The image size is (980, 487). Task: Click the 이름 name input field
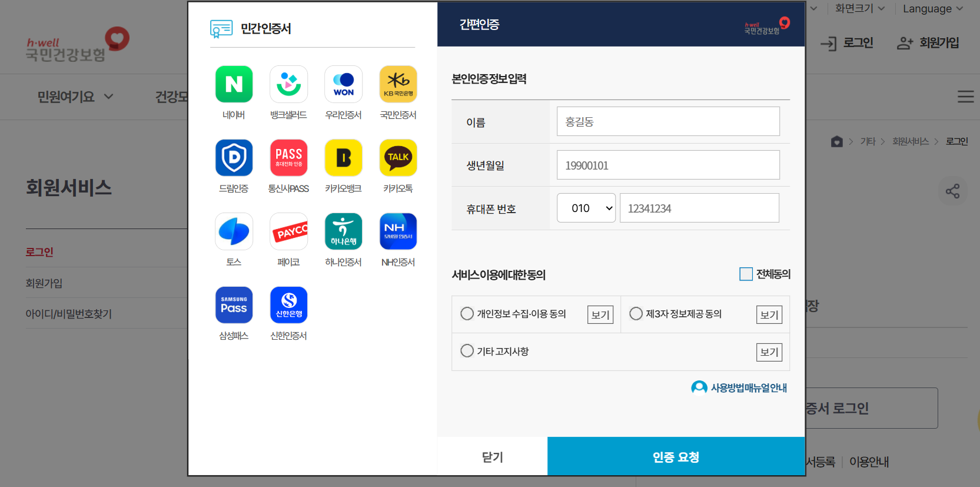pos(668,121)
